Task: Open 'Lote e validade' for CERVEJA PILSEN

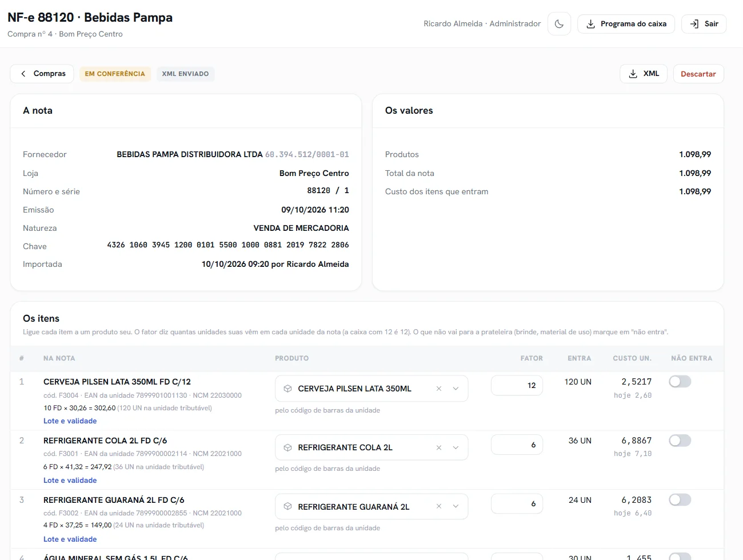Action: pos(70,421)
